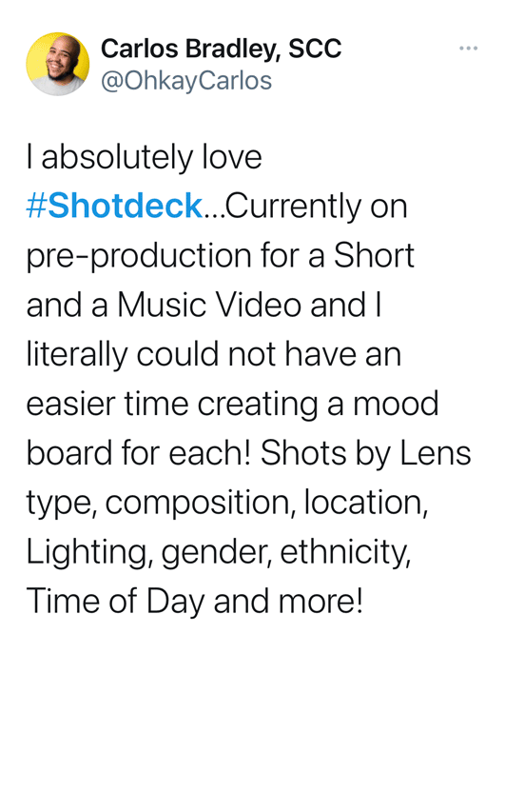The image size is (505, 812).
Task: Click the phrase 'easier time creating a mood'
Action: point(232,405)
